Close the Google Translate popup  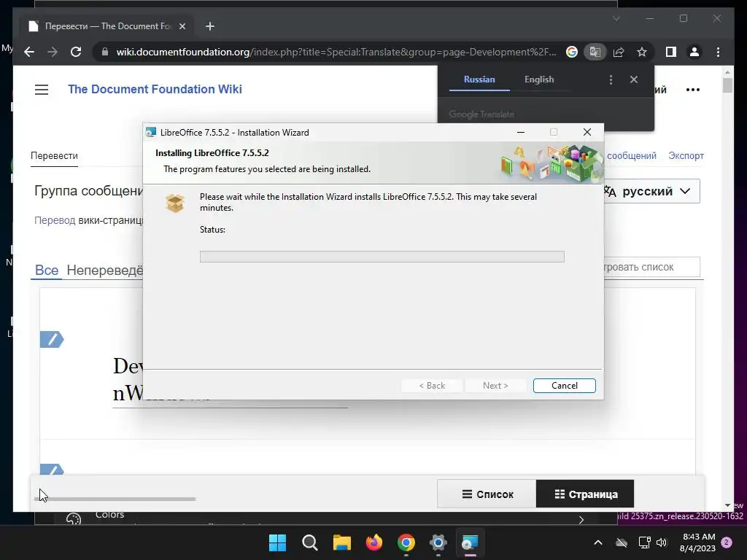[x=634, y=79]
